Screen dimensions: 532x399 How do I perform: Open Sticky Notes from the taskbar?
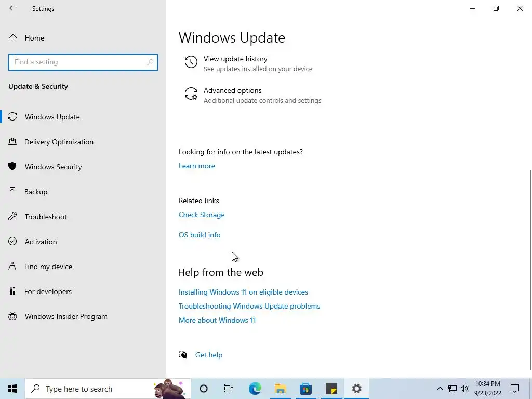(331, 389)
